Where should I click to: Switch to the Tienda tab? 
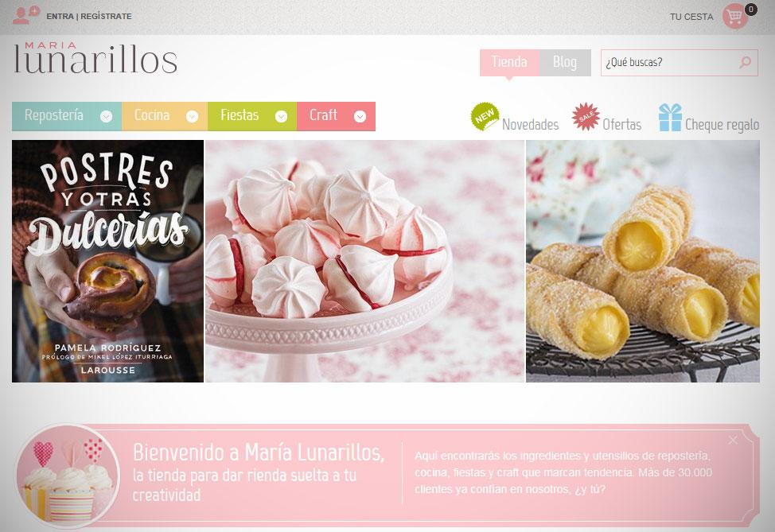pos(509,63)
